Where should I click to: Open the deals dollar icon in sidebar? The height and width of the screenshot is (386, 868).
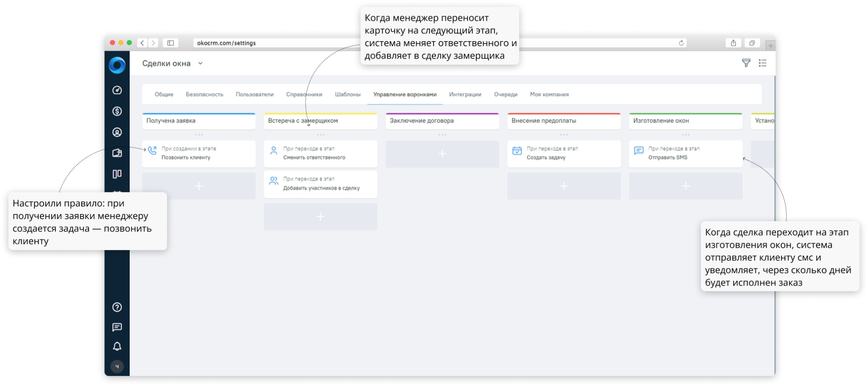pos(117,111)
